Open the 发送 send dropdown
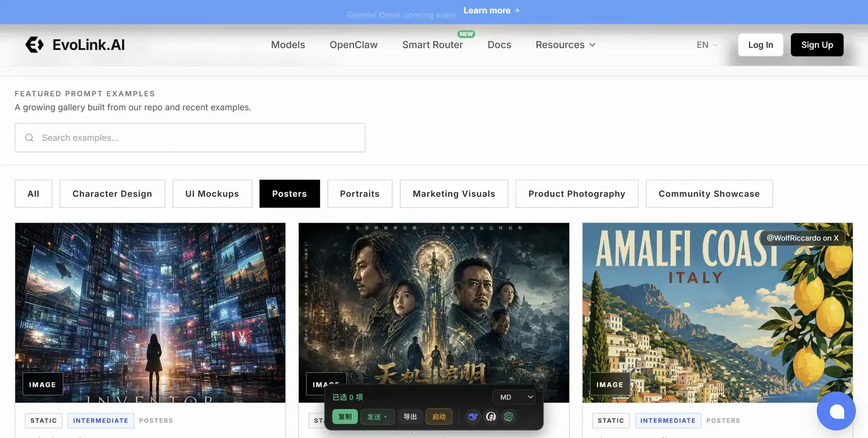868x438 pixels. (377, 416)
